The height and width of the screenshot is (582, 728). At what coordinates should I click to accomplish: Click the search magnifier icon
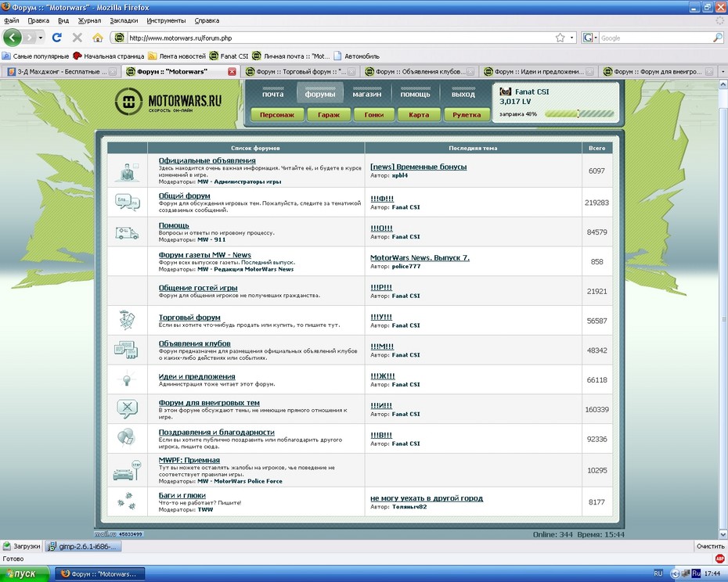tap(717, 38)
